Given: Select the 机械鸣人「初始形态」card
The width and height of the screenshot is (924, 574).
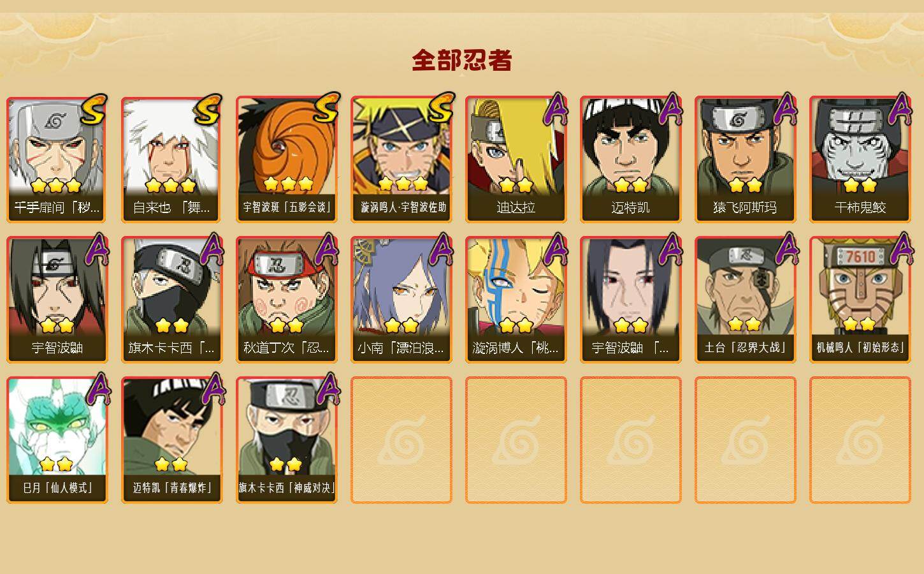Looking at the screenshot, I should (x=860, y=300).
